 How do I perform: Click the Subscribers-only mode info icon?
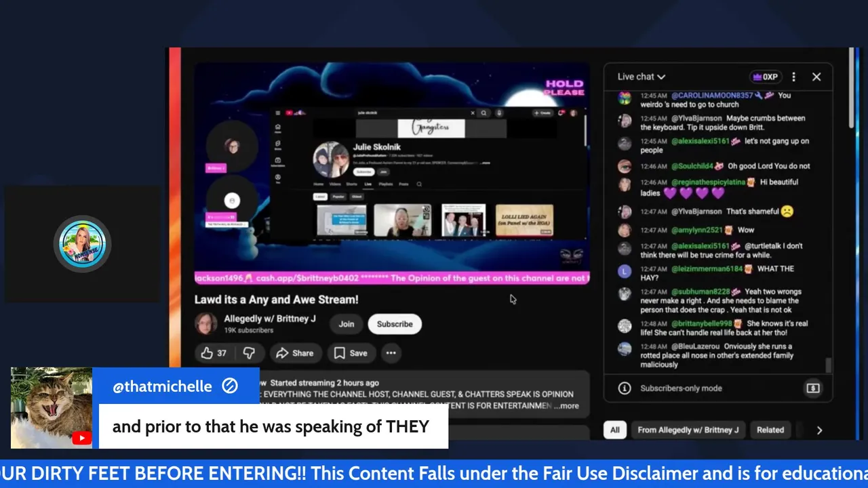[625, 388]
